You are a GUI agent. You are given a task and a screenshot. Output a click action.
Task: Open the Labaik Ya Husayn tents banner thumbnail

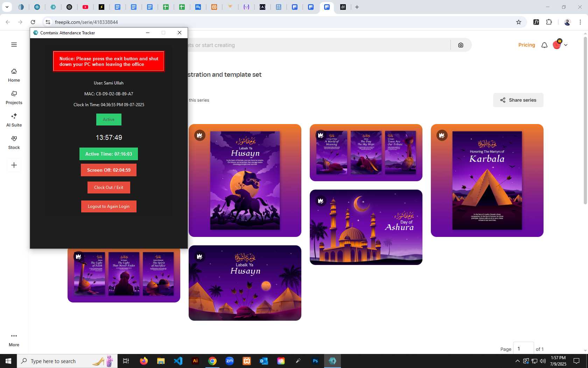coord(245,283)
